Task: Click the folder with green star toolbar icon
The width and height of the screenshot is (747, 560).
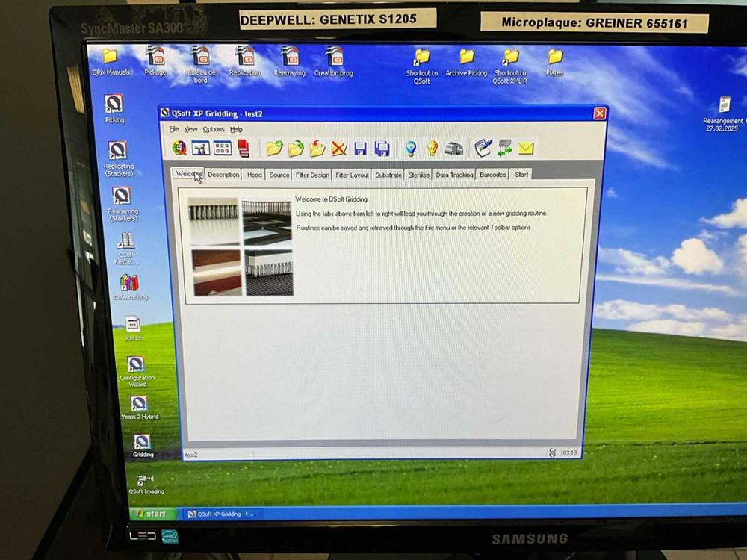Action: tap(274, 148)
